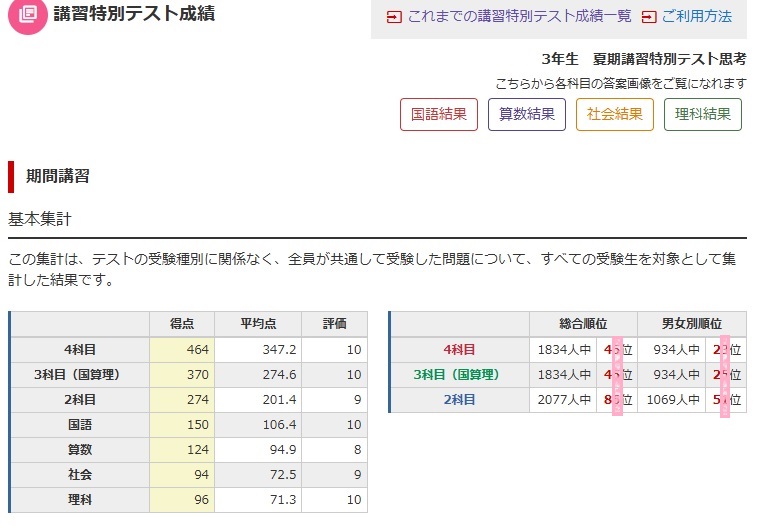Click the 算数 evaluation value 8
This screenshot has height=528, width=760.
click(x=357, y=449)
